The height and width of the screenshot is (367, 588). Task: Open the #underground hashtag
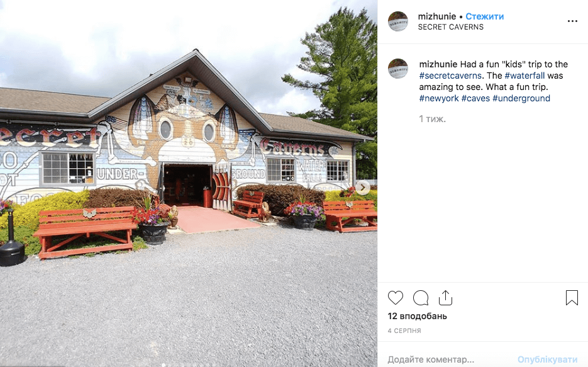(x=521, y=98)
